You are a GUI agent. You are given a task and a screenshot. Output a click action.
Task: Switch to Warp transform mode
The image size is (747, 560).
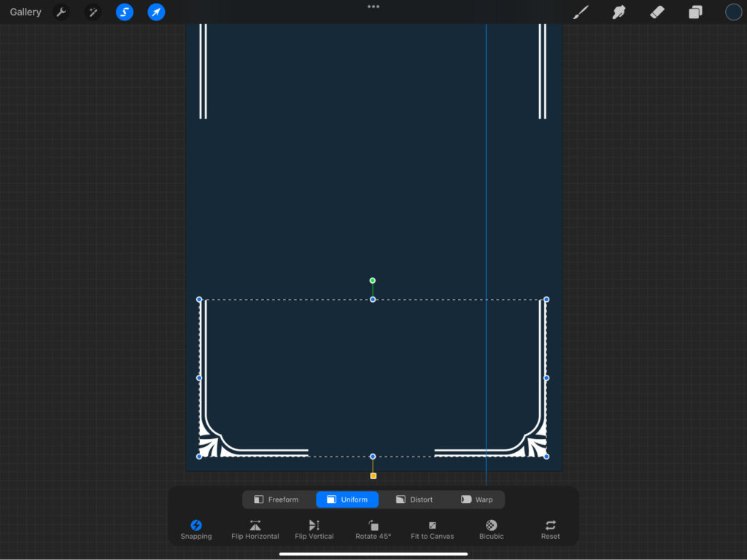tap(476, 499)
